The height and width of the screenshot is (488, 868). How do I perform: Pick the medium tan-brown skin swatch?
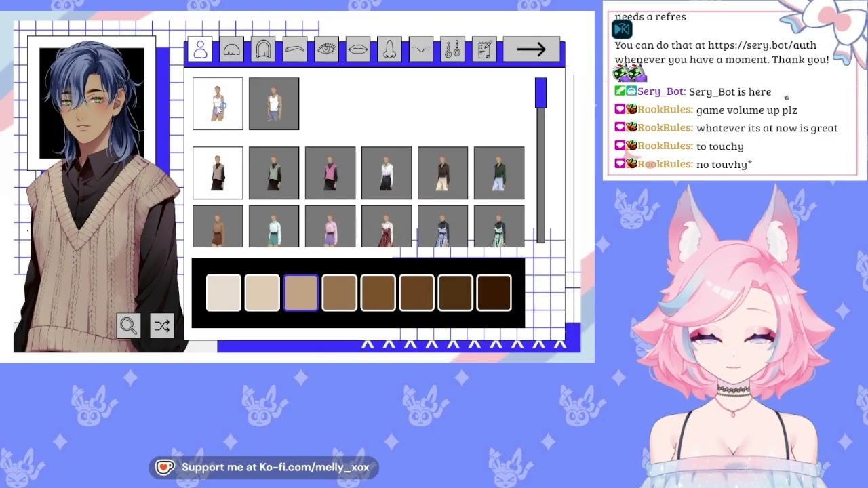point(340,293)
